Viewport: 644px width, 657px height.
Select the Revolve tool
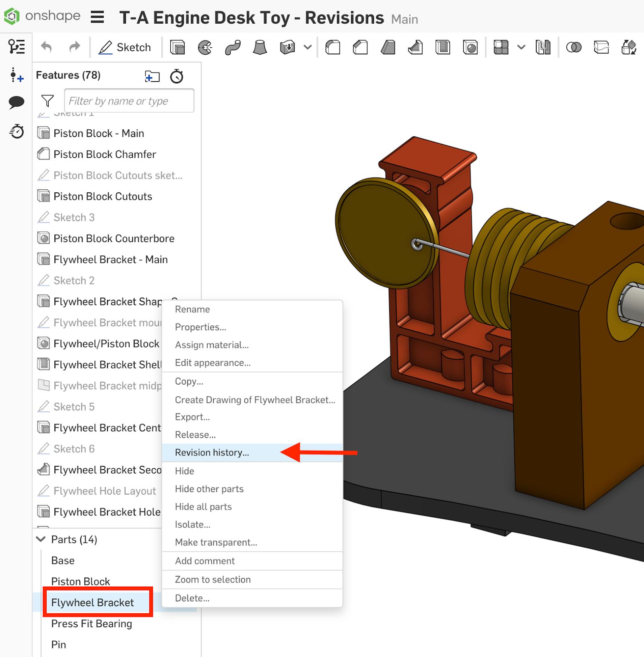point(205,47)
